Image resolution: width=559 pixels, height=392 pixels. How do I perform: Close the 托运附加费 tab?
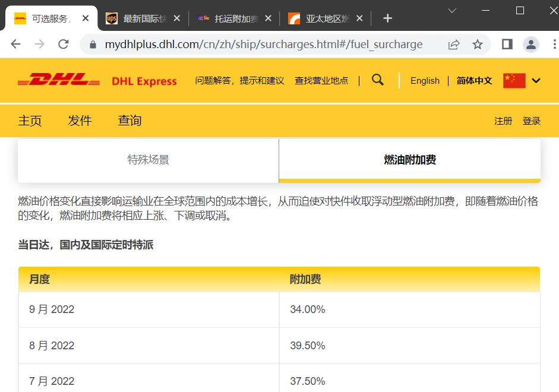pyautogui.click(x=268, y=18)
